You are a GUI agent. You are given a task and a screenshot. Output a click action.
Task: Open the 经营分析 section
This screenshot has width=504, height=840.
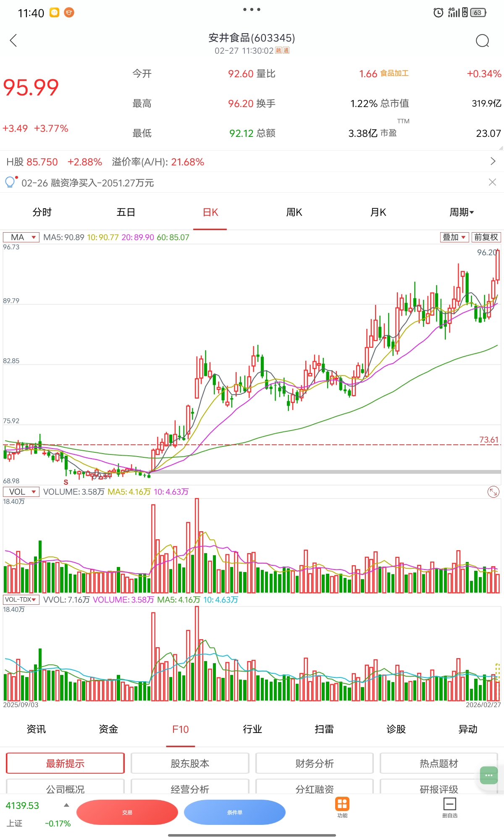tap(190, 787)
